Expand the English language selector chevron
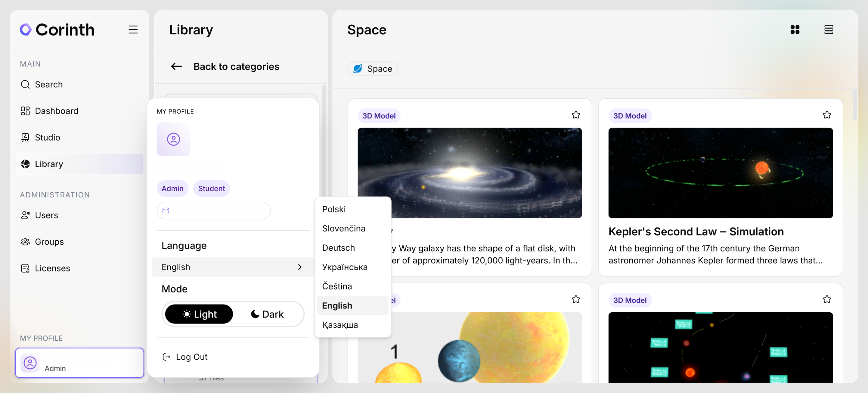The width and height of the screenshot is (868, 393). [x=299, y=267]
